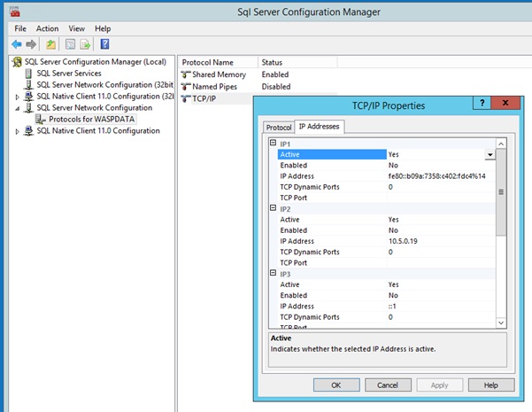Image resolution: width=532 pixels, height=412 pixels.
Task: Open the Action menu
Action: [x=47, y=28]
